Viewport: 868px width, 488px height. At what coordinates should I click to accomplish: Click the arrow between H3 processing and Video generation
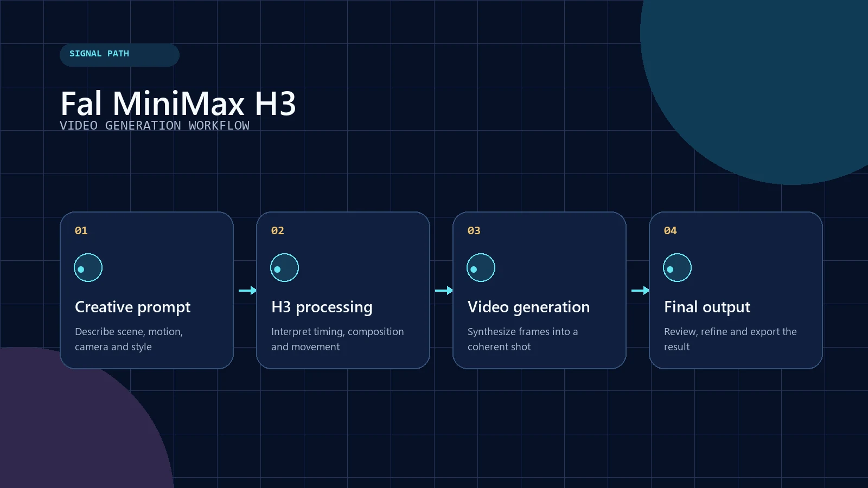tap(444, 291)
